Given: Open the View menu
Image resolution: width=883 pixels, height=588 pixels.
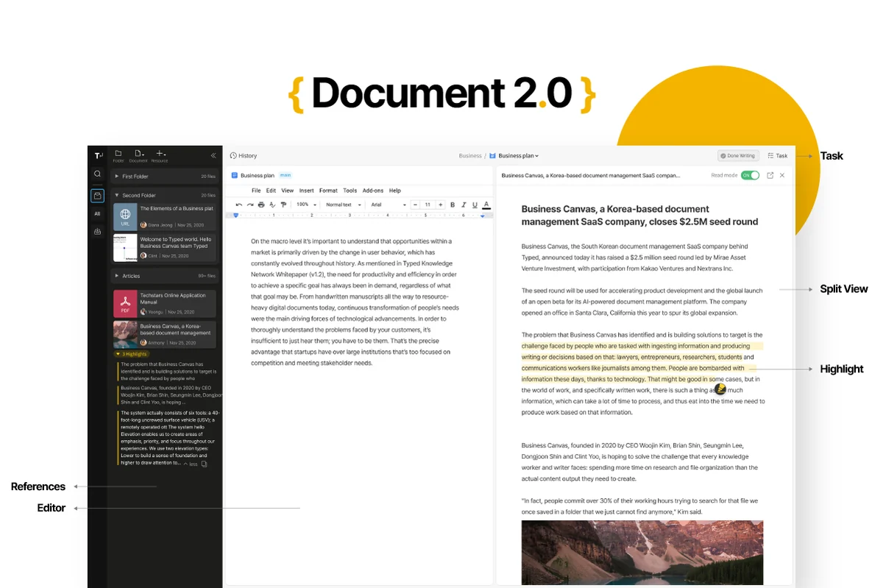Looking at the screenshot, I should coord(288,191).
